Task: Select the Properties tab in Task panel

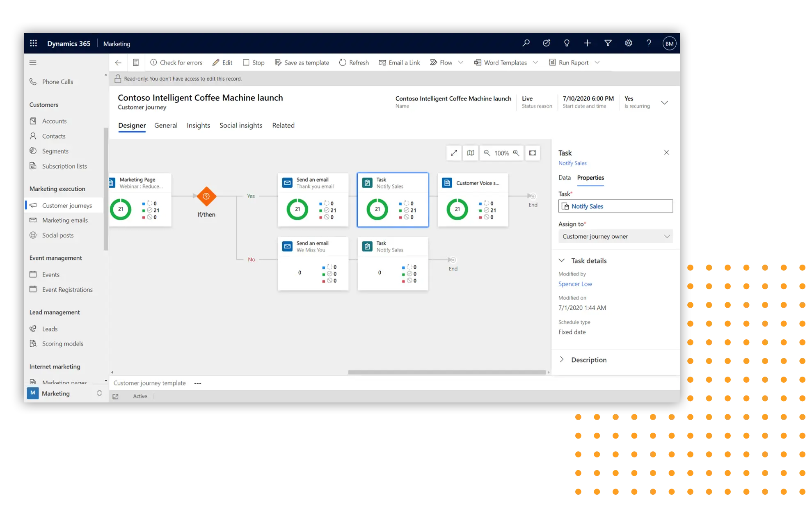Action: 590,178
